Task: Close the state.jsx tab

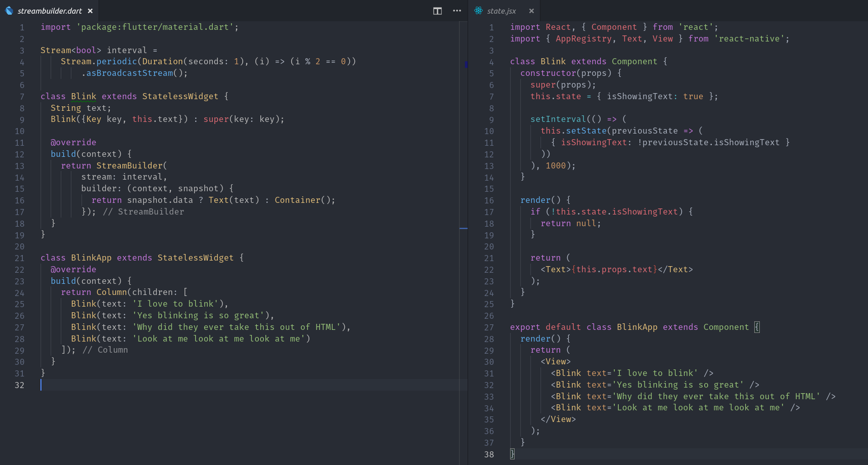Action: point(531,10)
